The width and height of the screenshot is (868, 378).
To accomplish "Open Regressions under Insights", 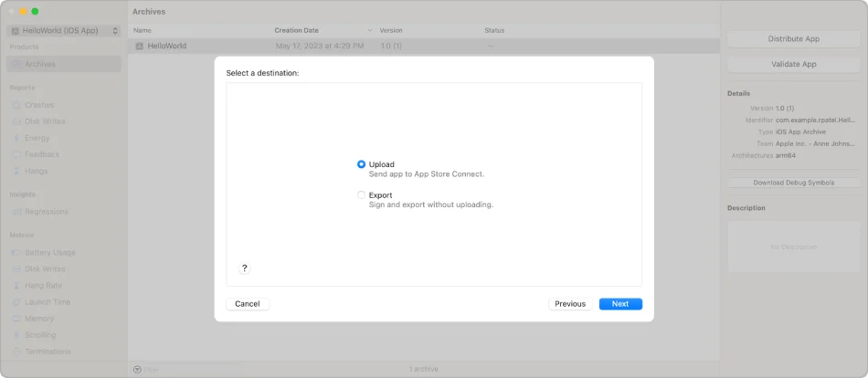I will tap(47, 212).
